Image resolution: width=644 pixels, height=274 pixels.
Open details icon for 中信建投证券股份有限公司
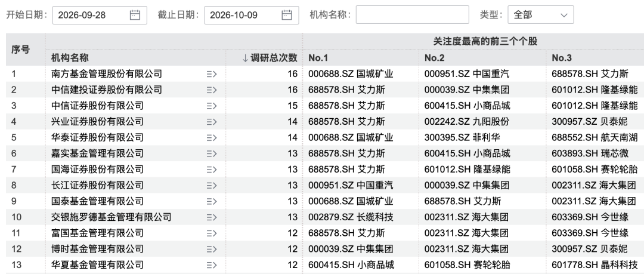212,90
